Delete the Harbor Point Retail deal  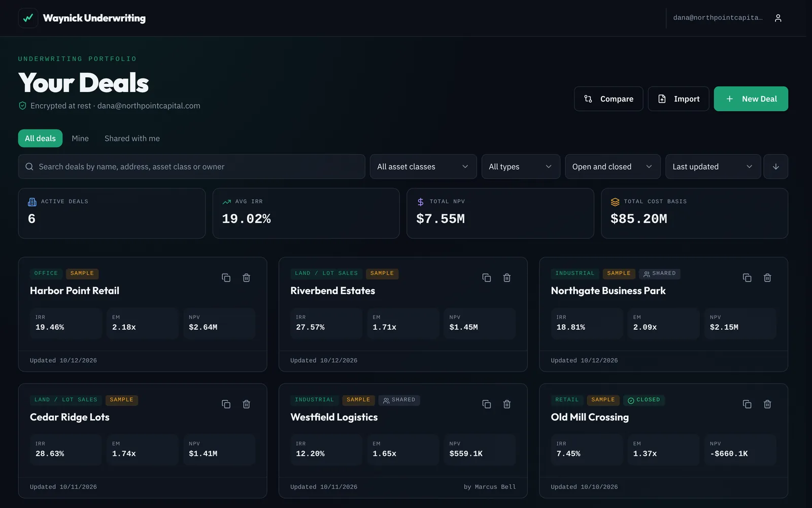pos(247,278)
